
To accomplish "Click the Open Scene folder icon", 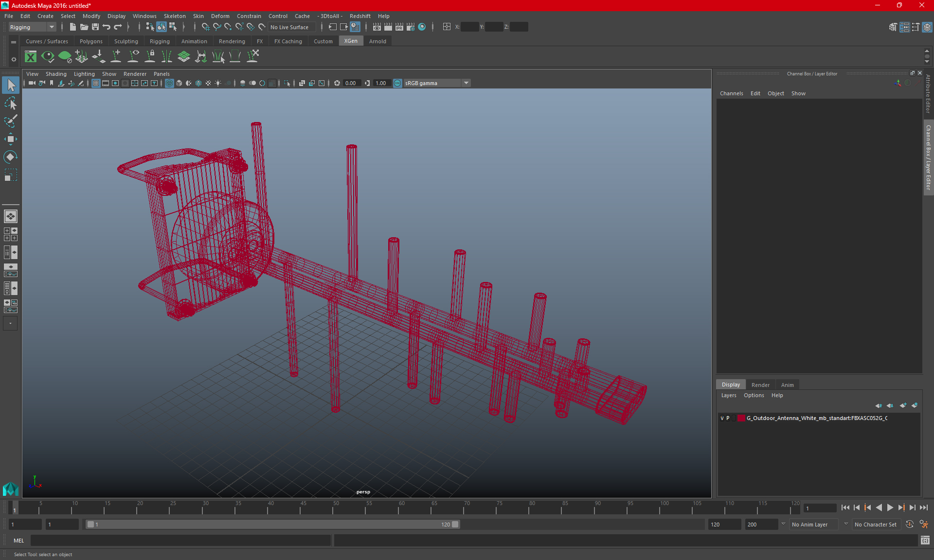I will [x=84, y=27].
